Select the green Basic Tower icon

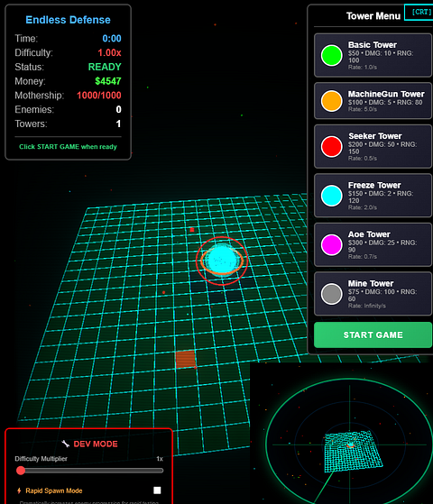[331, 55]
